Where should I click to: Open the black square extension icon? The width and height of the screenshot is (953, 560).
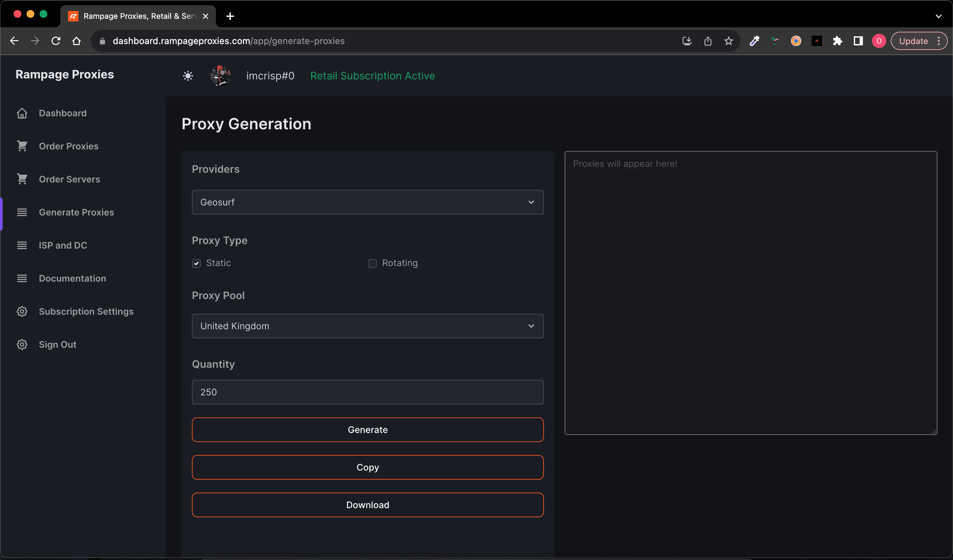[x=817, y=41]
